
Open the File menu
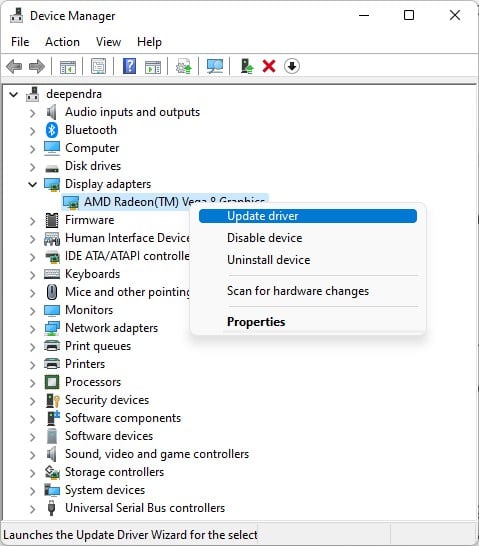20,42
